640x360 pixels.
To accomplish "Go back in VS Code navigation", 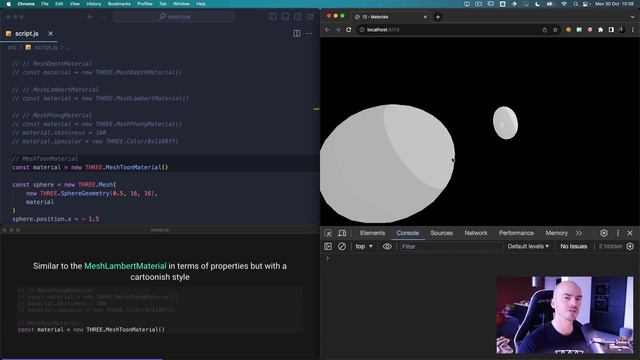I will coord(90,17).
